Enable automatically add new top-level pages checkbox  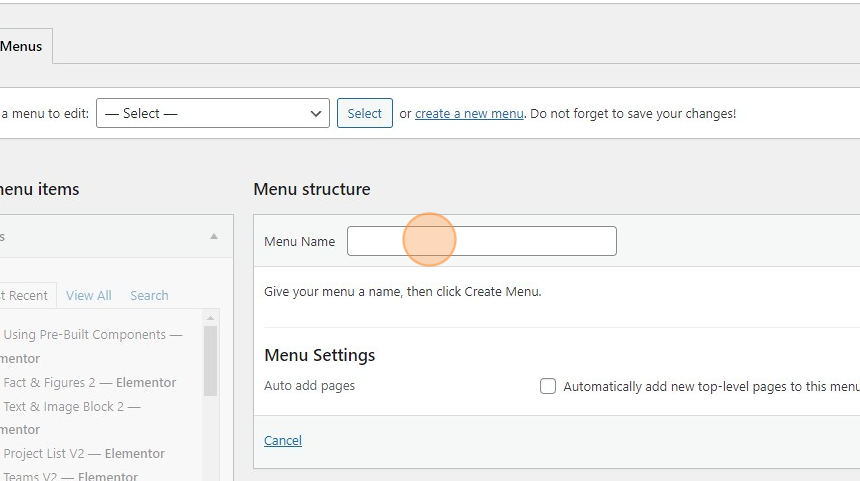(548, 386)
